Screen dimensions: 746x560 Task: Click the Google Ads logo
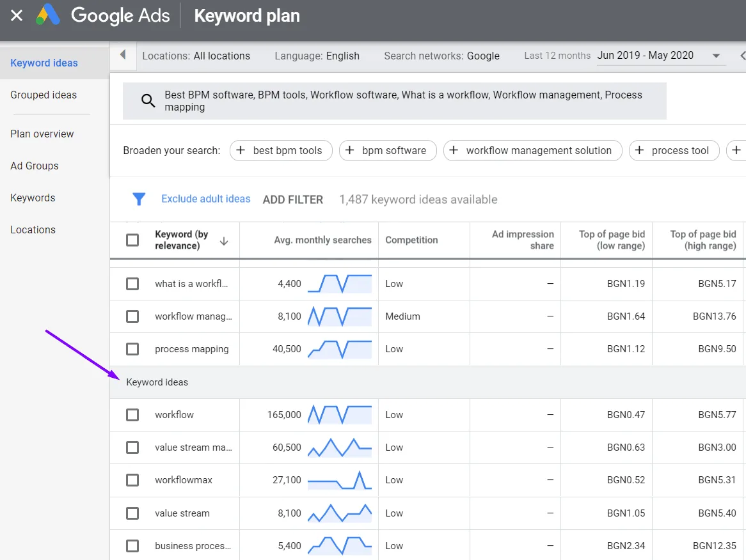click(x=48, y=15)
